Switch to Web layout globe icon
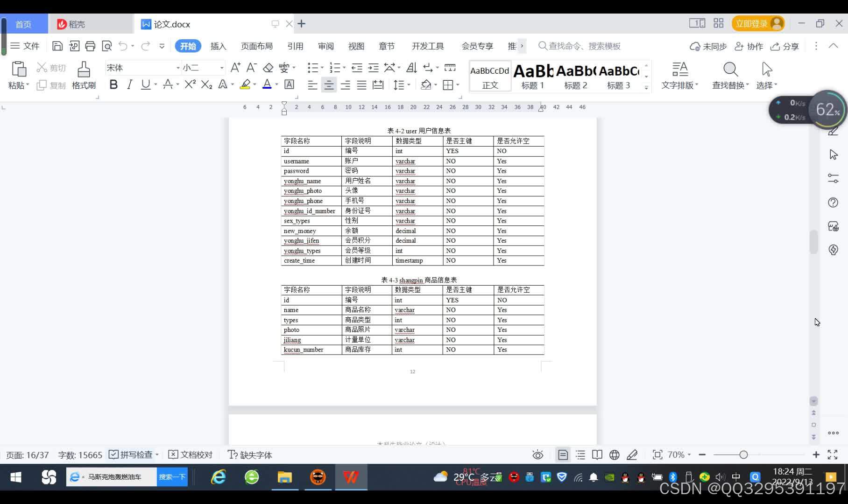Viewport: 848px width, 504px height. 615,455
